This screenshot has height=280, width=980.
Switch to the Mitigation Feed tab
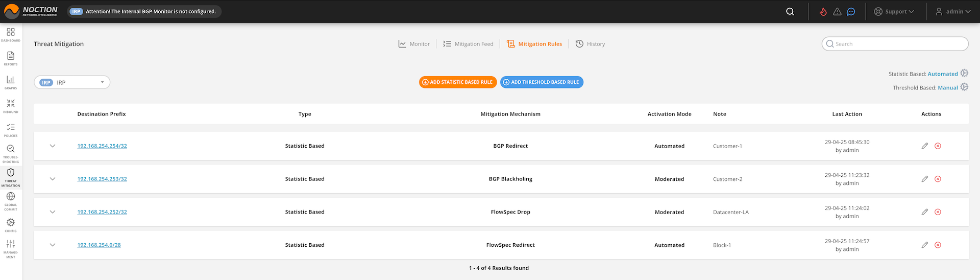point(468,44)
